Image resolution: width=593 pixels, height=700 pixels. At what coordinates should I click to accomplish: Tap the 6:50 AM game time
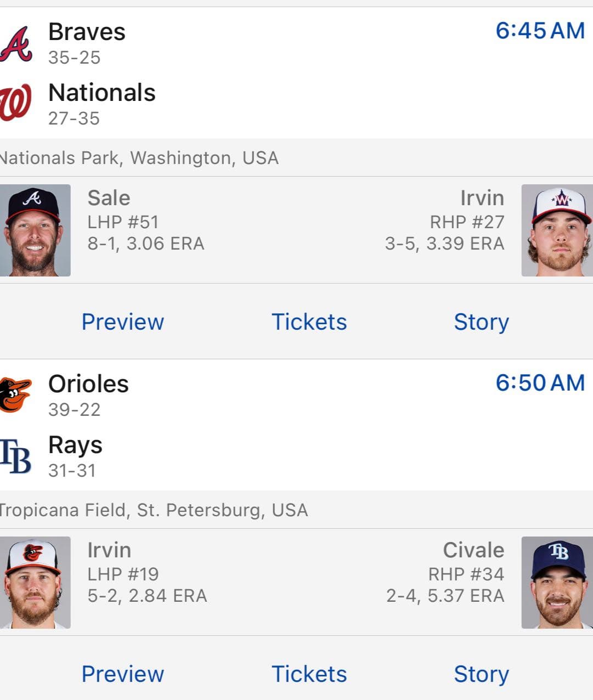(540, 383)
